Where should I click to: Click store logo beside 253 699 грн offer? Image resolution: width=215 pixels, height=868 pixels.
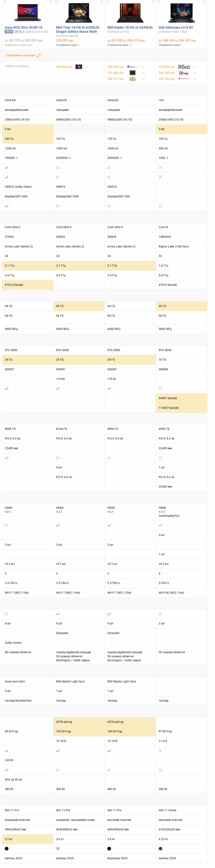(x=132, y=67)
